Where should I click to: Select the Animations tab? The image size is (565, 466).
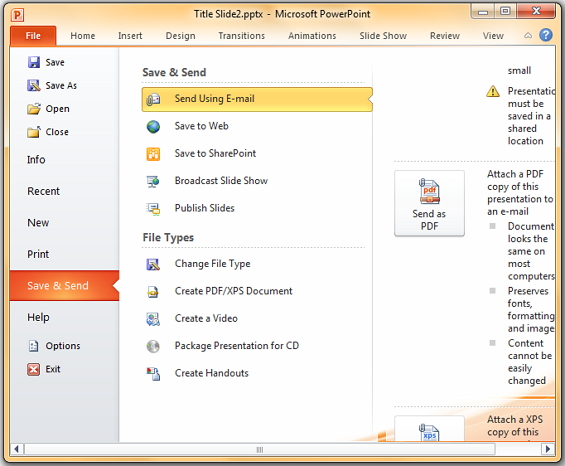coord(312,36)
